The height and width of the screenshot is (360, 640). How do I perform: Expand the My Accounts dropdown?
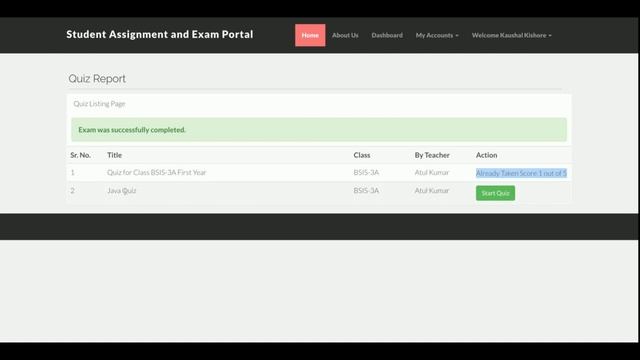coord(437,35)
